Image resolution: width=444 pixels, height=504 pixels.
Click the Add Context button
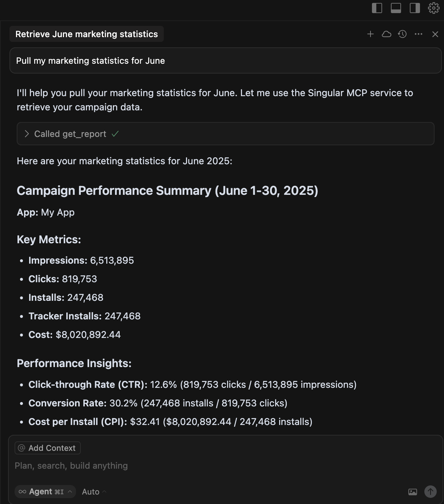pyautogui.click(x=48, y=448)
